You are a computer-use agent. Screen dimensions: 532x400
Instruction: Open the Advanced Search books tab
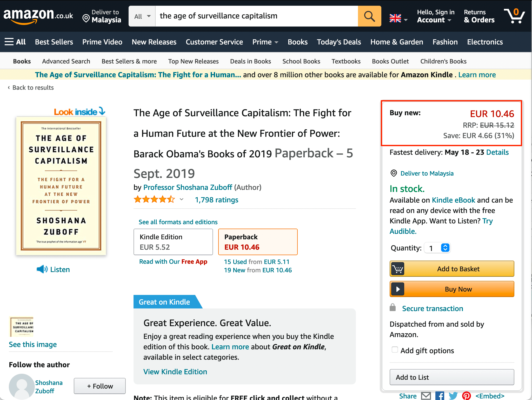pyautogui.click(x=66, y=61)
